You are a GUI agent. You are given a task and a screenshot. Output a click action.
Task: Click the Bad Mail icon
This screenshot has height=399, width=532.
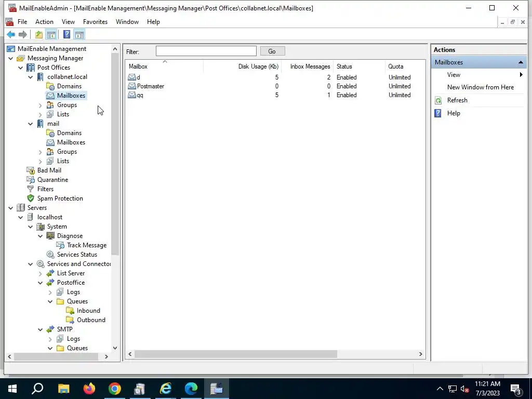(x=31, y=170)
